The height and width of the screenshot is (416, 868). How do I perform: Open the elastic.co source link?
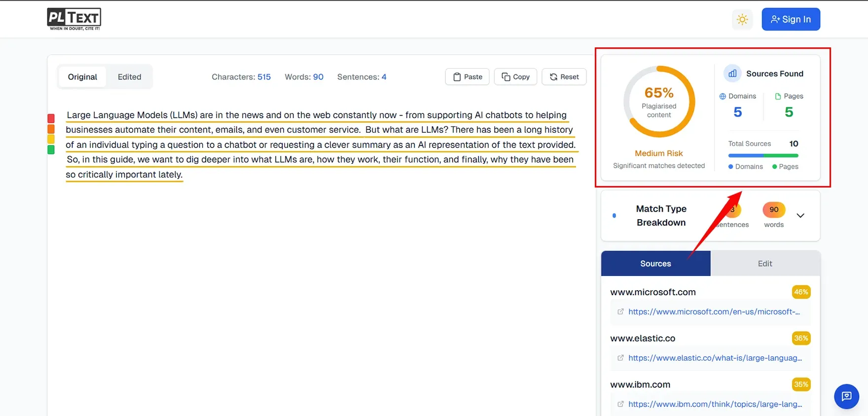[715, 358]
